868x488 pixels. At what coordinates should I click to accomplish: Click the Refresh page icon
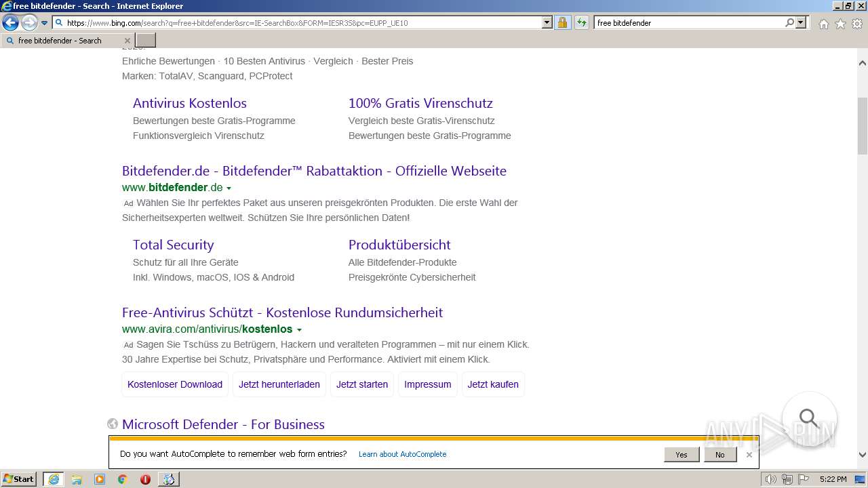point(582,22)
